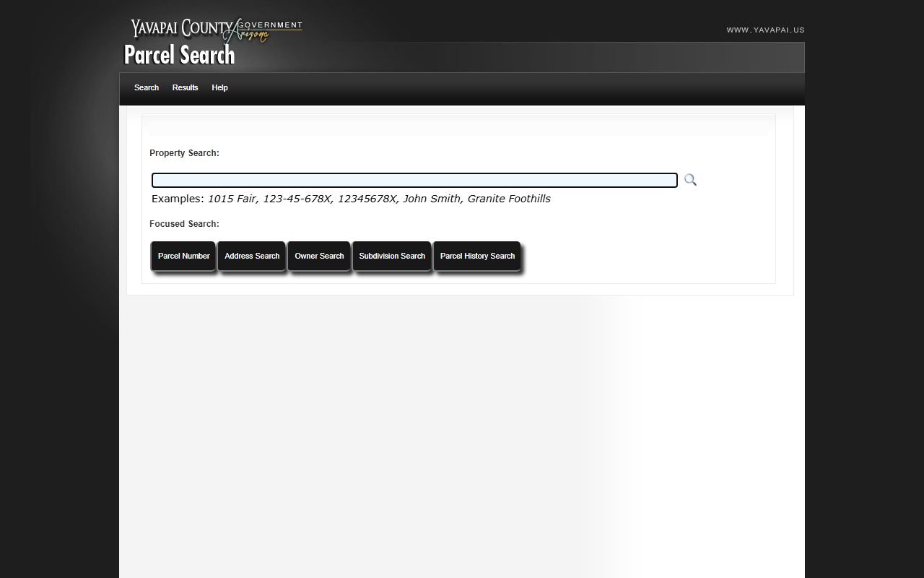Image resolution: width=924 pixels, height=578 pixels.
Task: Choose Address Search
Action: point(252,256)
